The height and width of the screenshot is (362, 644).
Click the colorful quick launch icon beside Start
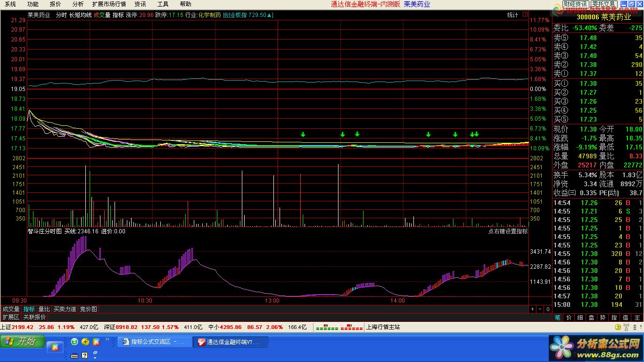(x=55, y=347)
